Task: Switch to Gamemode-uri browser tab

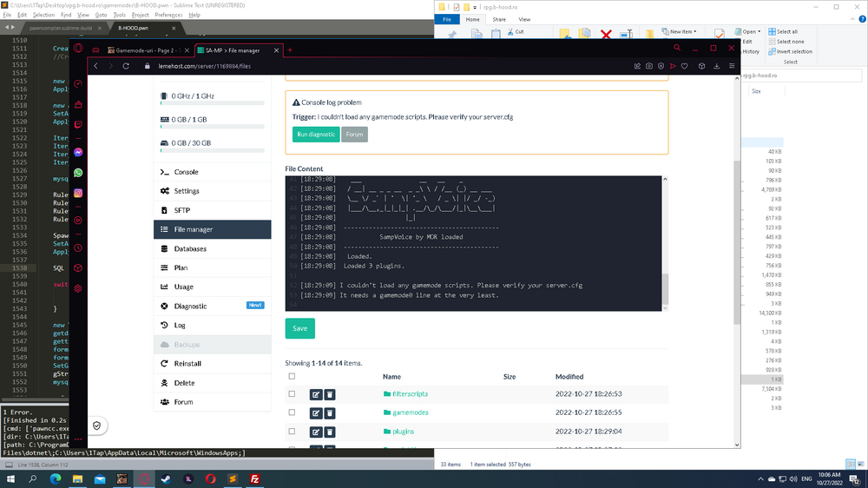Action: [x=148, y=50]
